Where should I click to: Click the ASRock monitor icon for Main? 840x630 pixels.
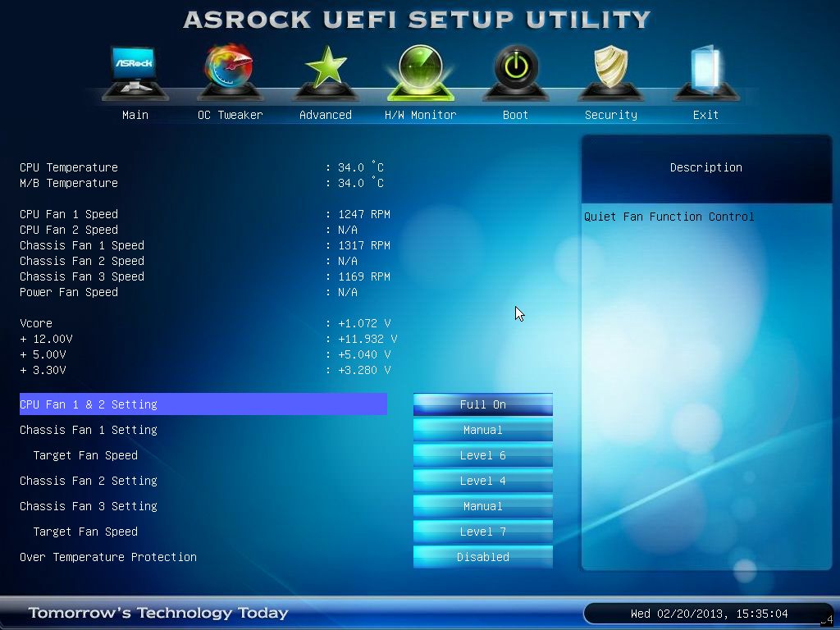pyautogui.click(x=135, y=72)
